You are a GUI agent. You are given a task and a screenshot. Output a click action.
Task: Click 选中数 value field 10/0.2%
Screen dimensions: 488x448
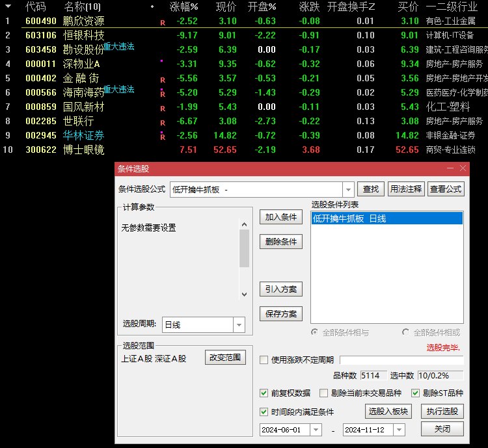pyautogui.click(x=441, y=376)
